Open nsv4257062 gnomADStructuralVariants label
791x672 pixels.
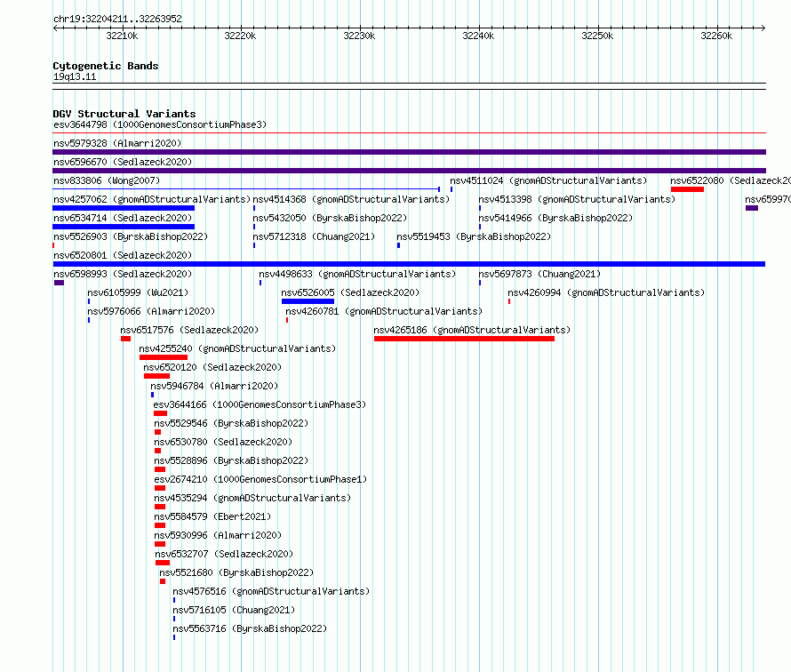[x=152, y=199]
